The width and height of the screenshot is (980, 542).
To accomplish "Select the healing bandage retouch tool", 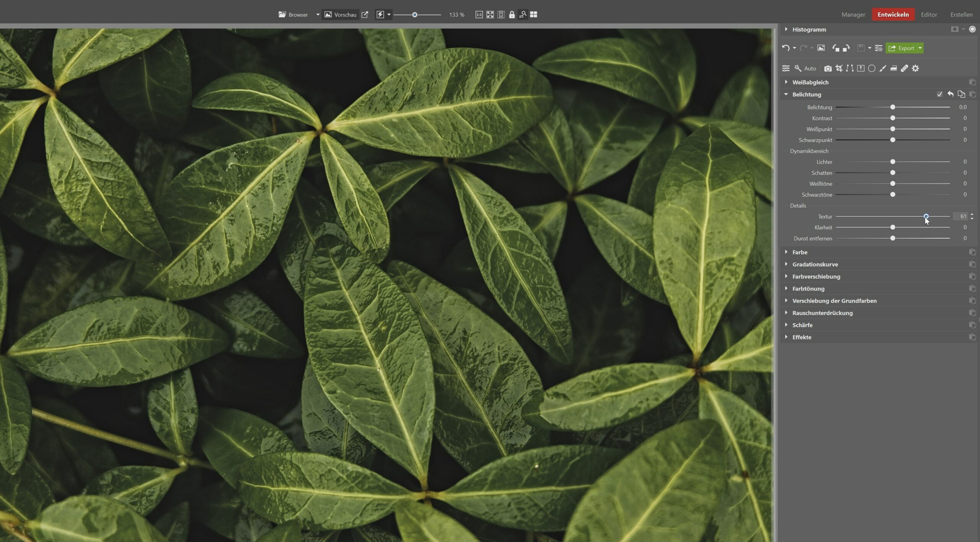I will (x=904, y=69).
